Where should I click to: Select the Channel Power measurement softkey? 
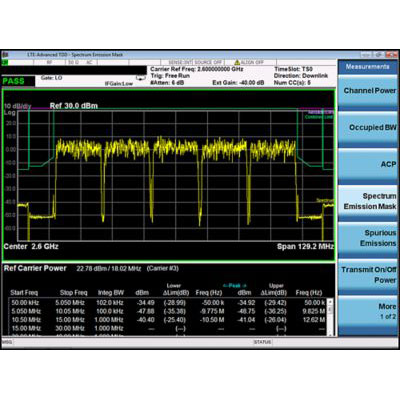click(369, 91)
